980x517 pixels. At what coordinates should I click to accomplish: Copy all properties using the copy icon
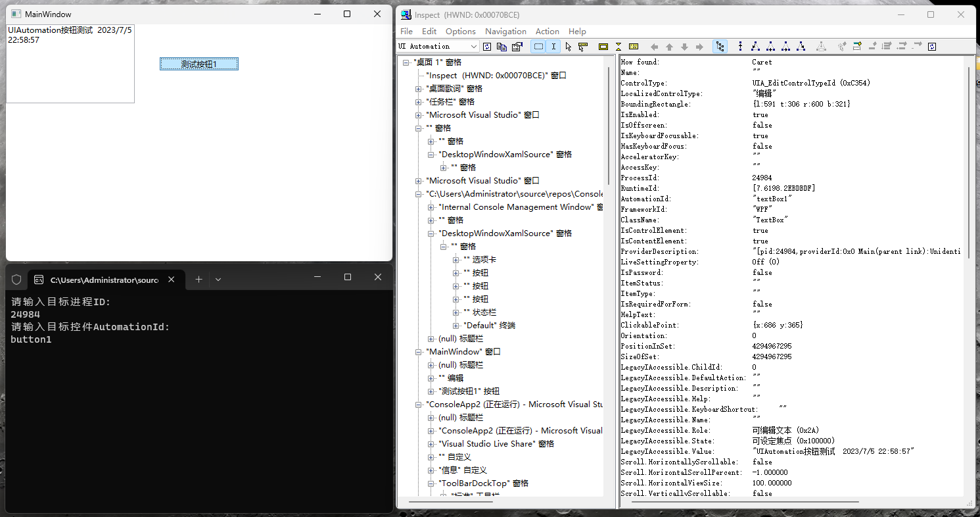pos(502,46)
